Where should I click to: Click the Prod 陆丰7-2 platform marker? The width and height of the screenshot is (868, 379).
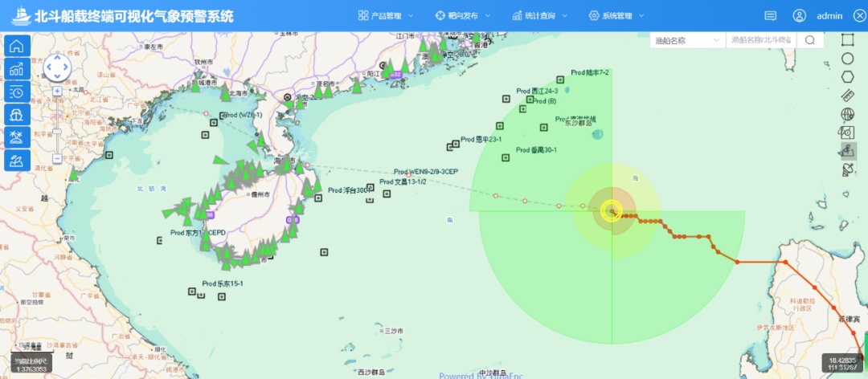560,79
